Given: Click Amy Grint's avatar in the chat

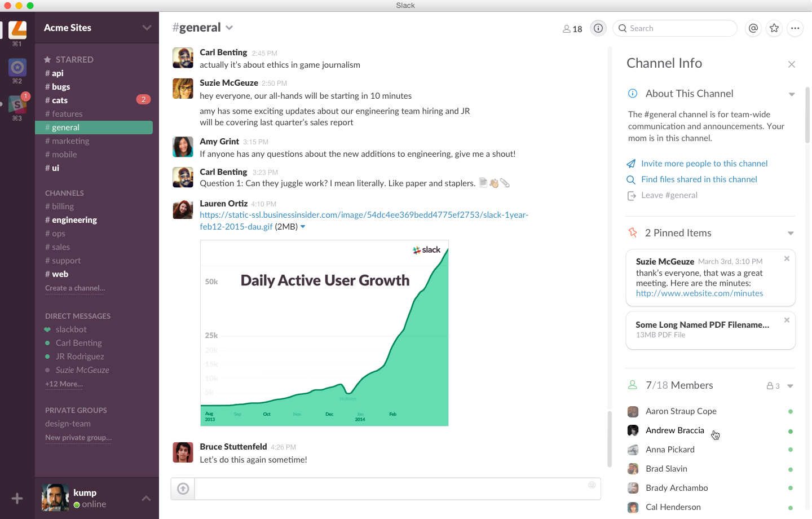Looking at the screenshot, I should [183, 147].
